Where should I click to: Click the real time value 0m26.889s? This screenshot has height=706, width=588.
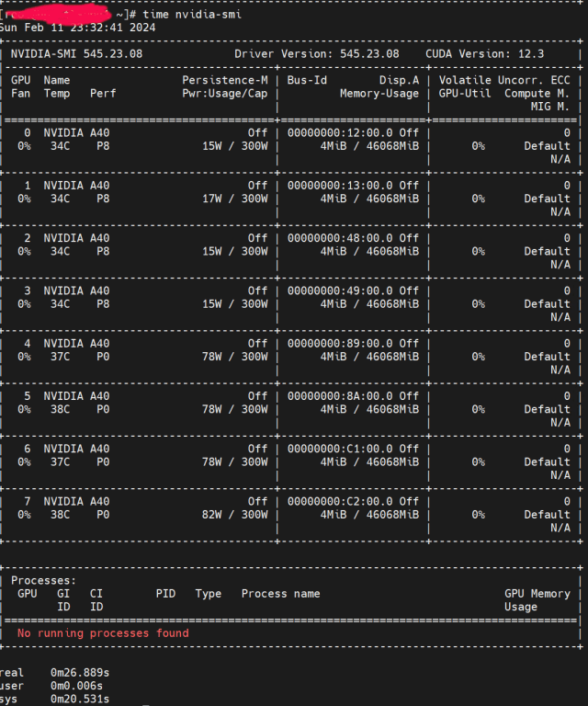pyautogui.click(x=80, y=673)
